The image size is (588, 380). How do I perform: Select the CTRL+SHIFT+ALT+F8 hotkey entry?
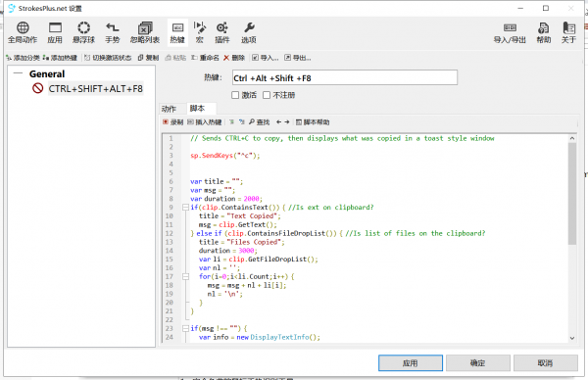click(x=96, y=89)
